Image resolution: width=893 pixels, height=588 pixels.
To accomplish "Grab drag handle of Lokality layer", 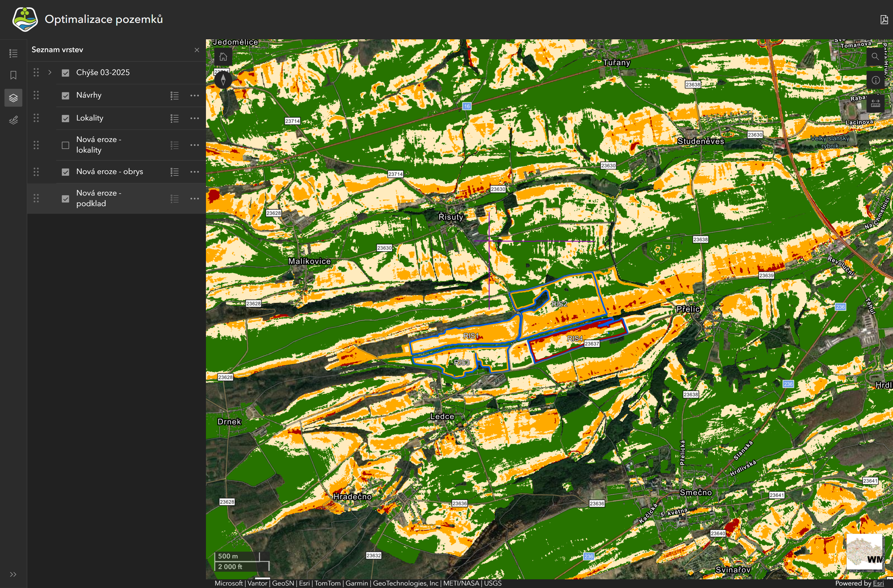I will (36, 118).
